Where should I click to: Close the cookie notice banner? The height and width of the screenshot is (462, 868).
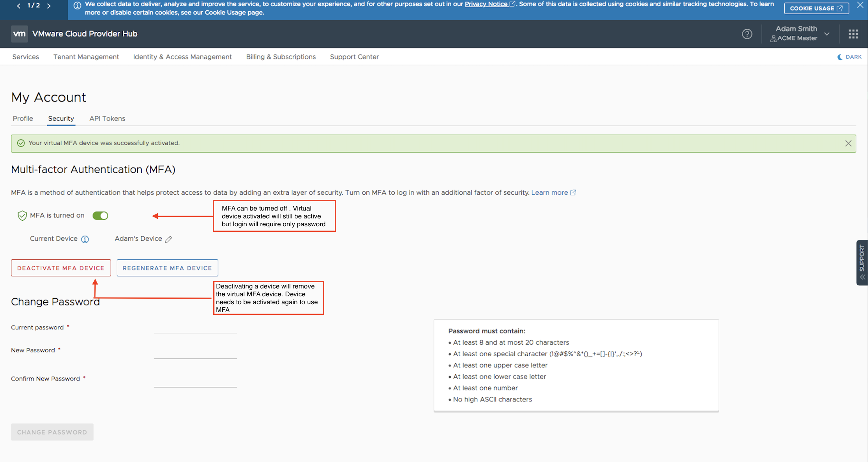tap(860, 5)
